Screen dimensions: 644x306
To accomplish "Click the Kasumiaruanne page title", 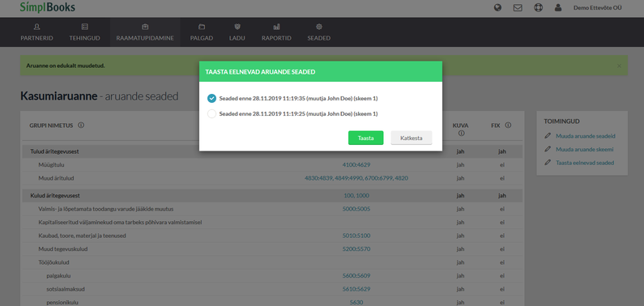I will click(59, 96).
